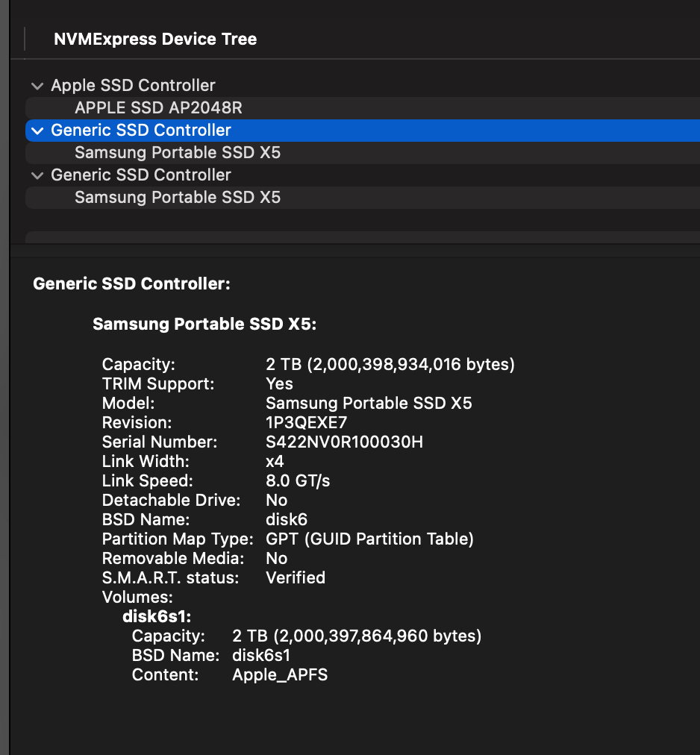Click the "Content:" label
Screen dimensions: 700x755
(165, 675)
